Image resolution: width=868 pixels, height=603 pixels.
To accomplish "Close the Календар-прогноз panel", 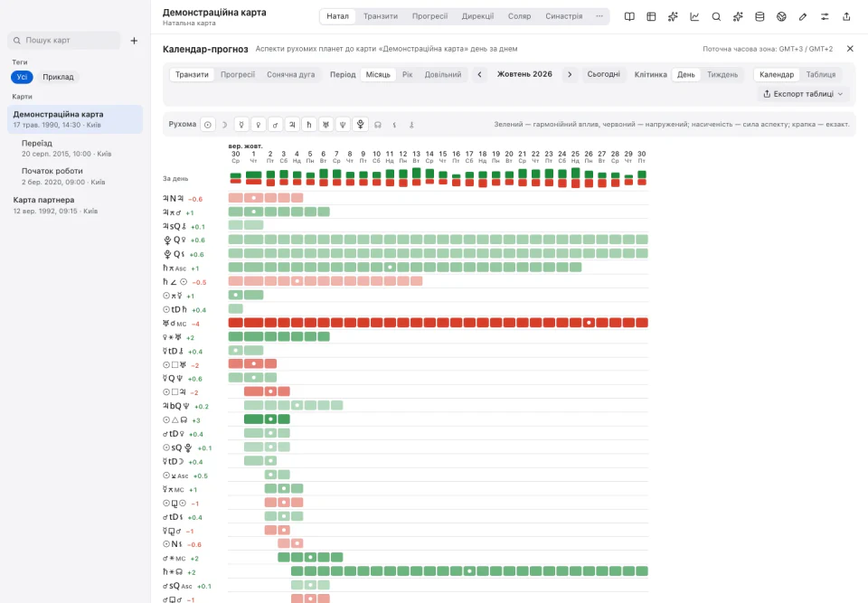I will pos(850,49).
